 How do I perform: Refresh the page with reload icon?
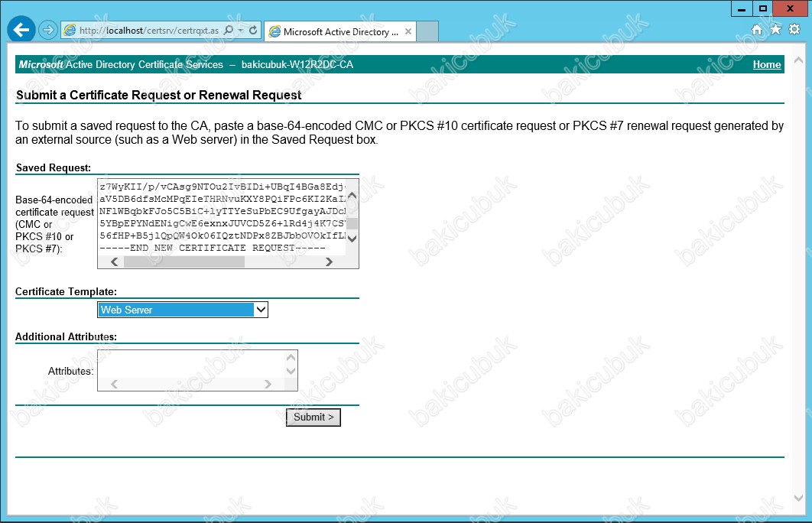coord(253,30)
